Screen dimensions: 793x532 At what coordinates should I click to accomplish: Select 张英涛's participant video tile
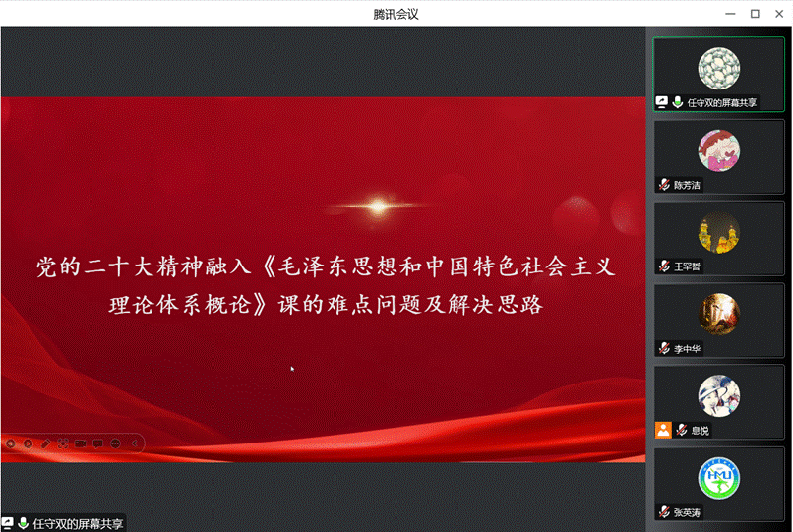(x=719, y=484)
